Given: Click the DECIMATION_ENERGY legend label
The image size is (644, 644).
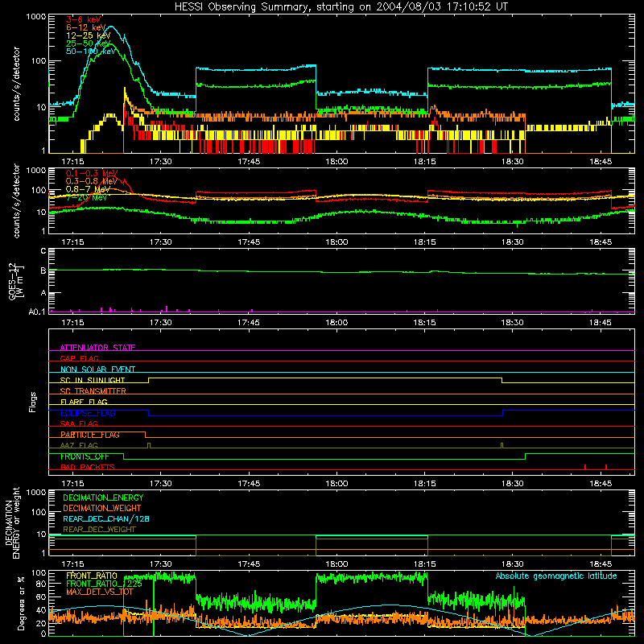Looking at the screenshot, I should pyautogui.click(x=103, y=497).
